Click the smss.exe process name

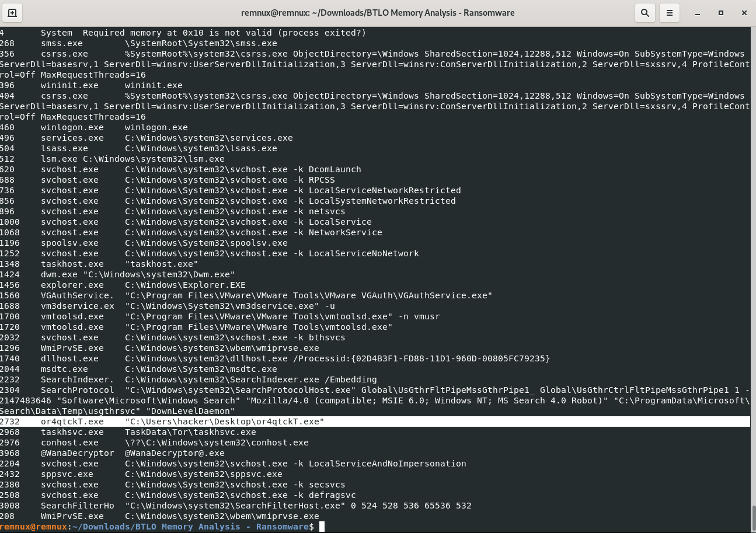click(x=62, y=43)
